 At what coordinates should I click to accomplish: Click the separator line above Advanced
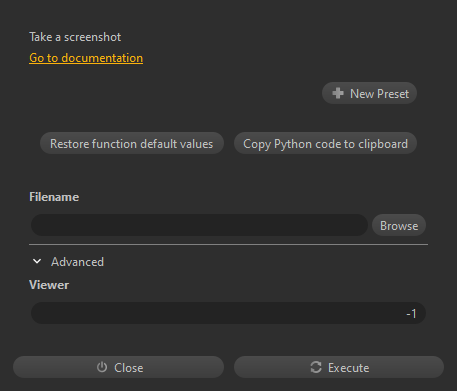click(228, 245)
